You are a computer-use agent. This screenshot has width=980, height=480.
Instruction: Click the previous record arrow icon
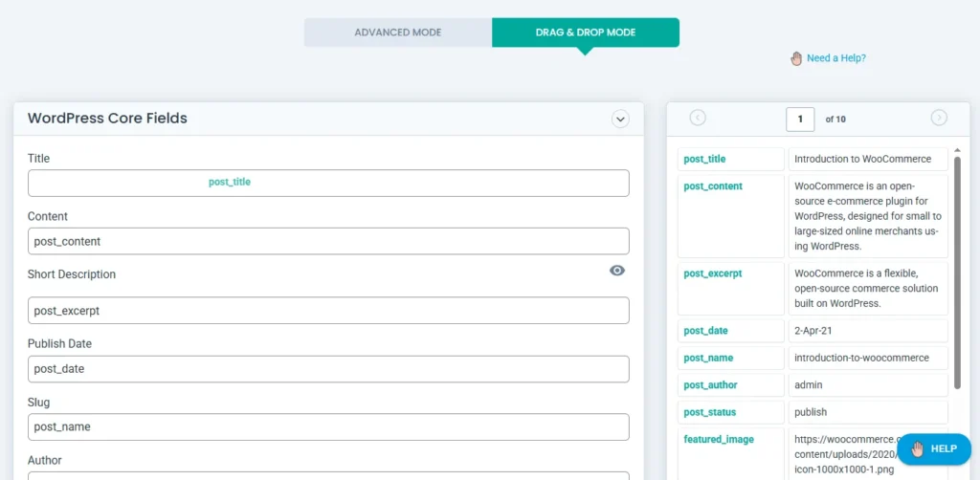[x=698, y=118]
